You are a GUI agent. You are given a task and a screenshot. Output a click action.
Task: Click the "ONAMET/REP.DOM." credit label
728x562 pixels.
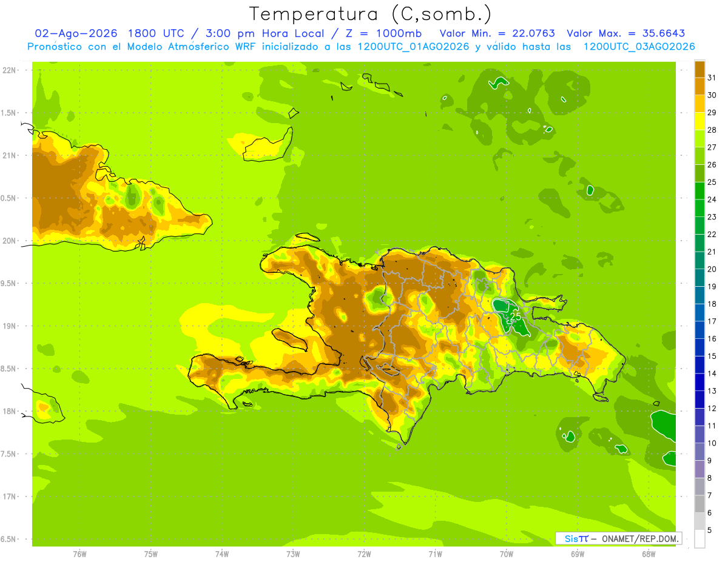(639, 538)
